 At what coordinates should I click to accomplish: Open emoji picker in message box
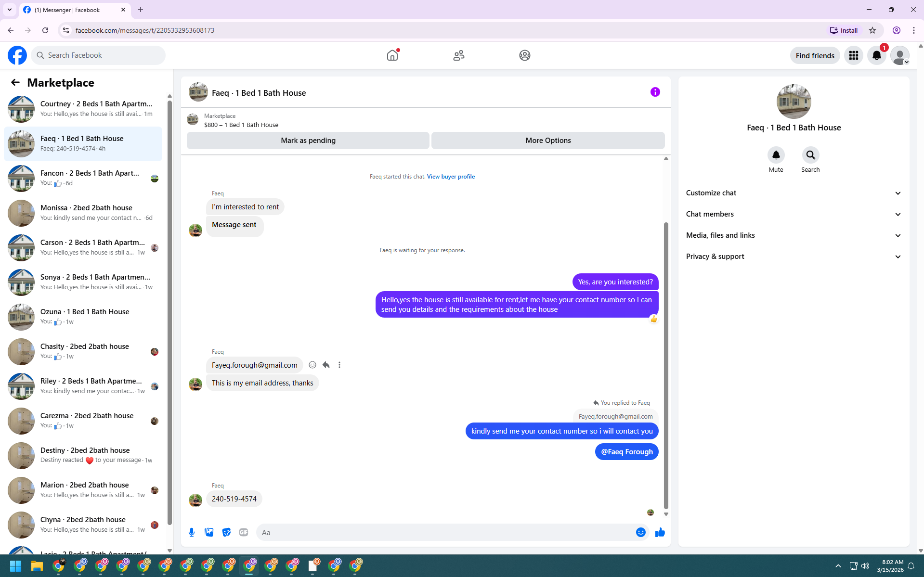[641, 532]
